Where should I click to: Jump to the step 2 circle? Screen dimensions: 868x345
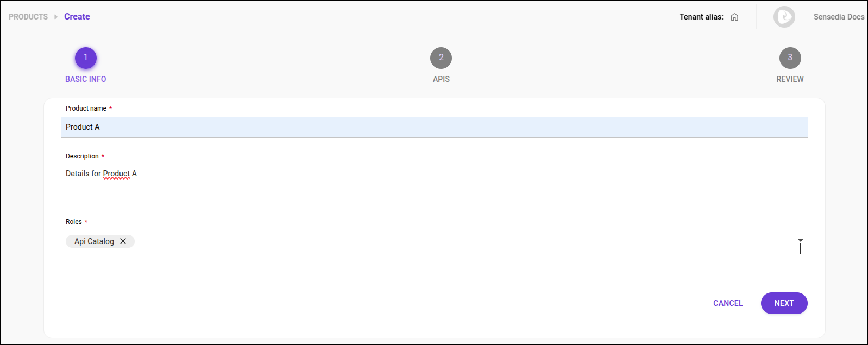point(441,58)
